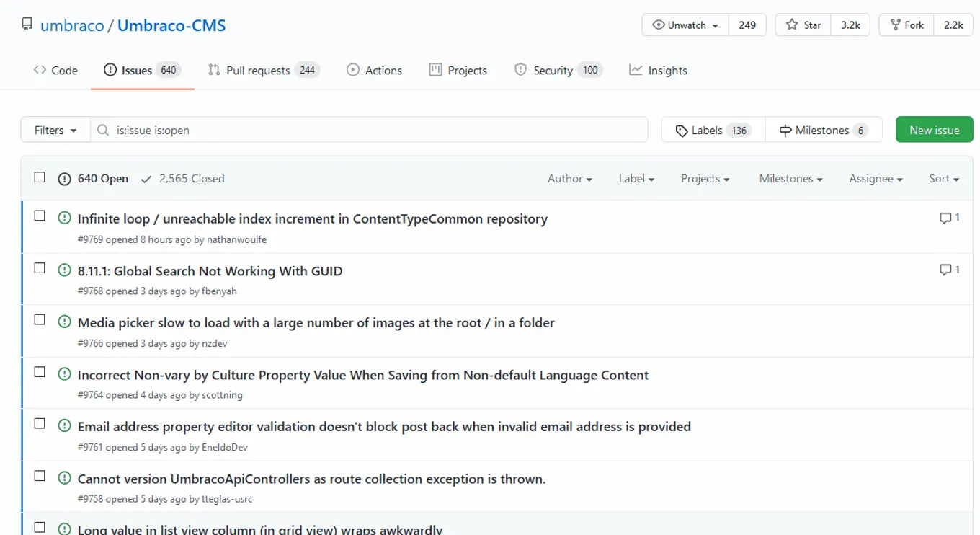980x535 pixels.
Task: Open the Labels 136 page
Action: pos(713,131)
